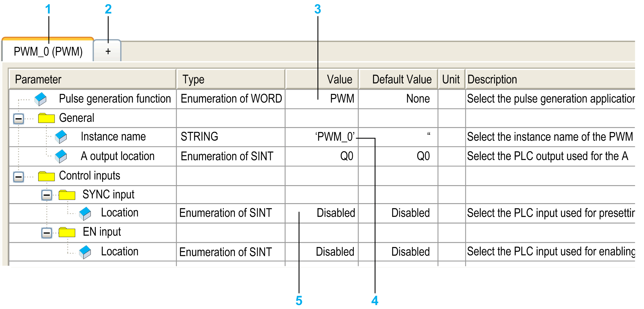Collapse the EN input group

point(47,232)
